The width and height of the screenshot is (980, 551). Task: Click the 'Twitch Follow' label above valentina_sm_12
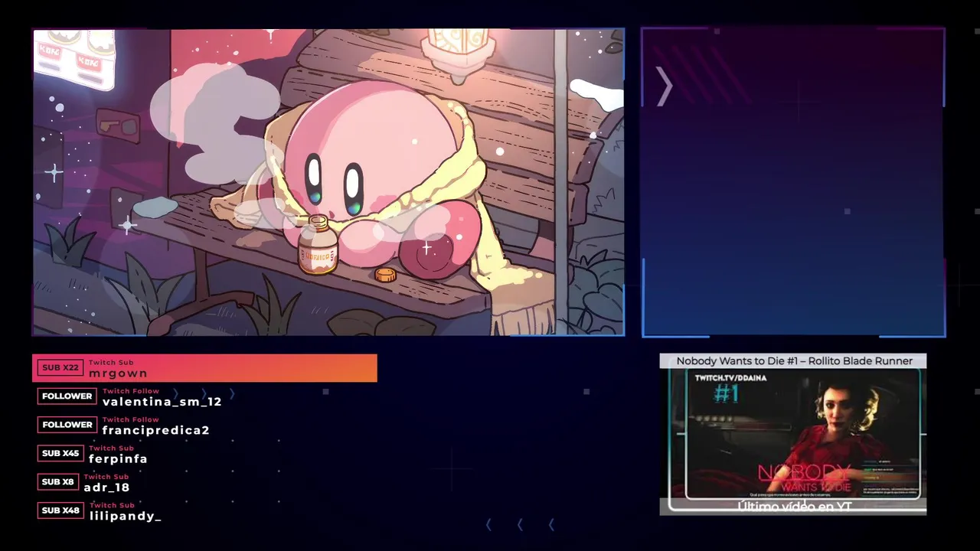[131, 391]
